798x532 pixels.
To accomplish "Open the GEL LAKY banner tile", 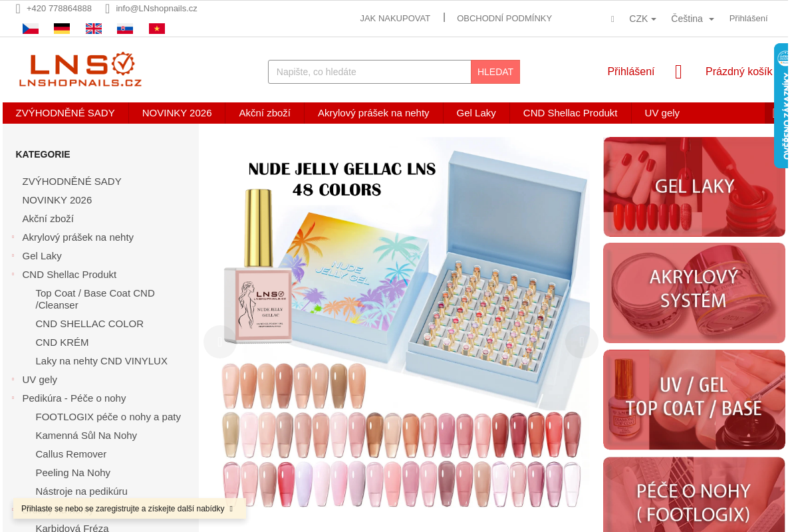I will tap(694, 187).
